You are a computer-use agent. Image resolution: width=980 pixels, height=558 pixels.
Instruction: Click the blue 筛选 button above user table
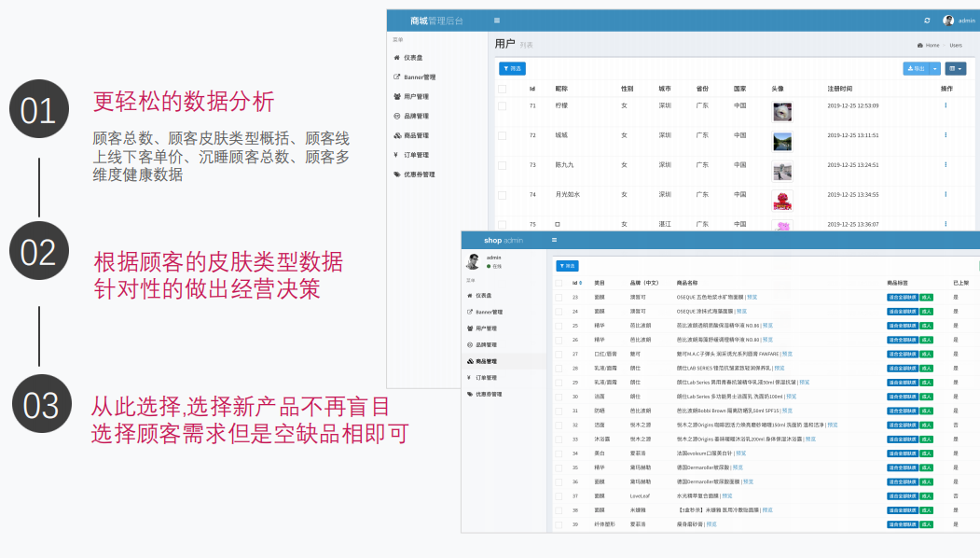pyautogui.click(x=512, y=68)
